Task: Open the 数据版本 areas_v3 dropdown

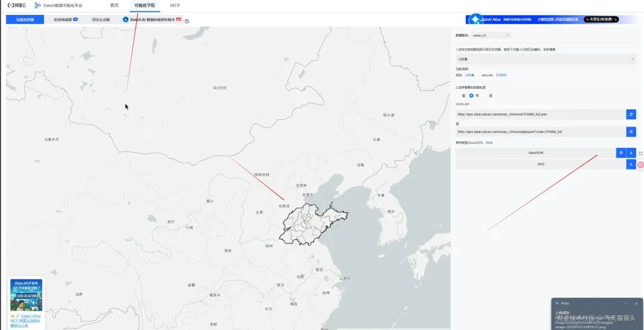Action: pos(491,35)
